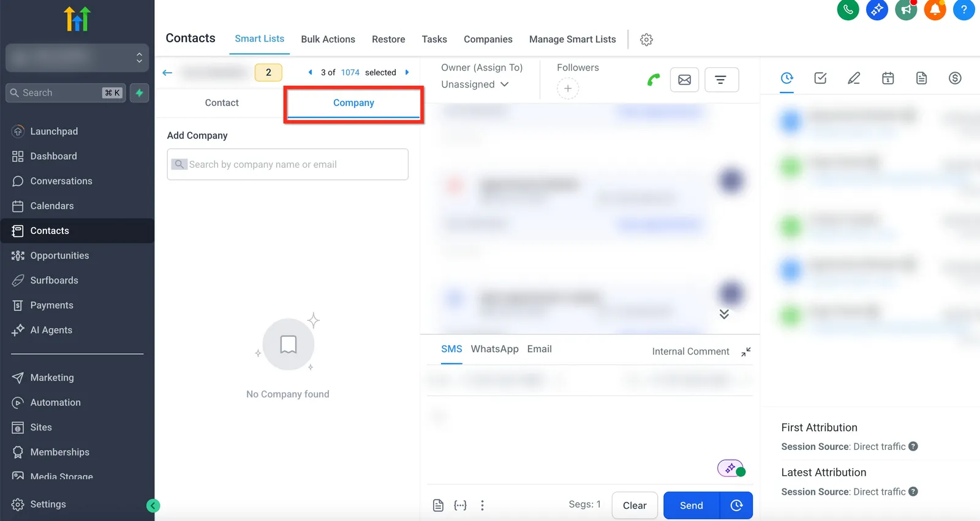Click the company search input field
The height and width of the screenshot is (521, 980).
point(288,165)
